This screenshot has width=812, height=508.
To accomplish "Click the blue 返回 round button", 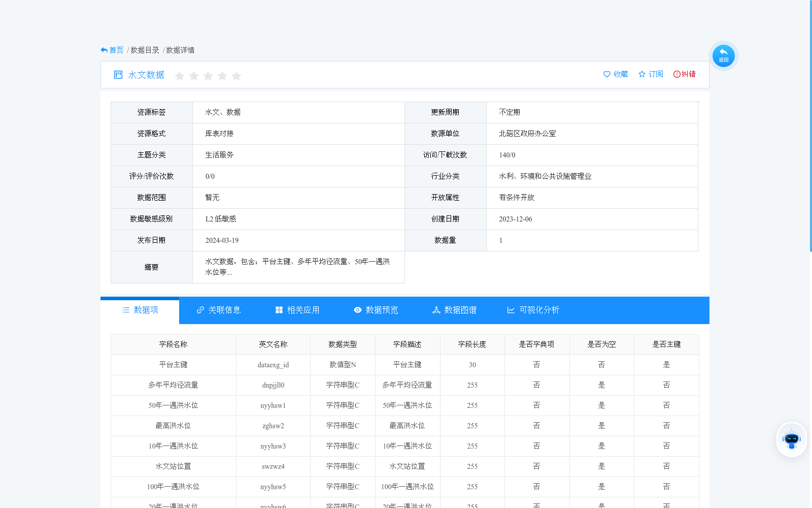I will [x=723, y=56].
